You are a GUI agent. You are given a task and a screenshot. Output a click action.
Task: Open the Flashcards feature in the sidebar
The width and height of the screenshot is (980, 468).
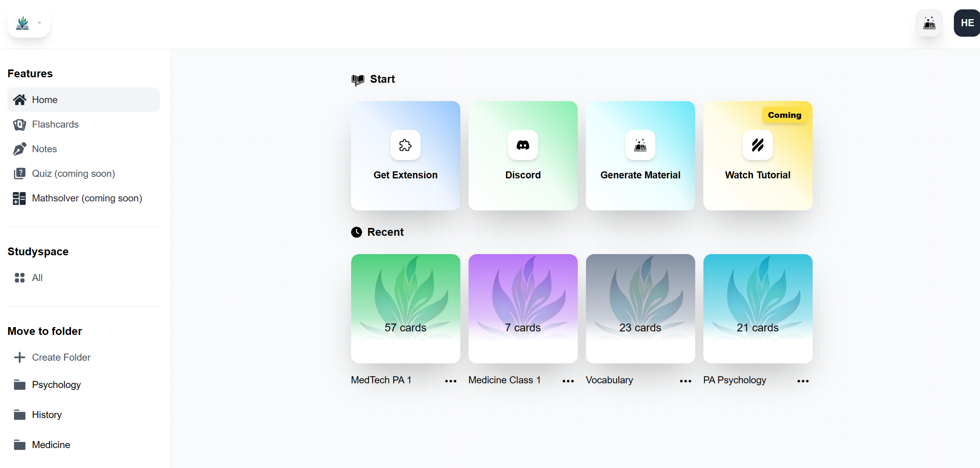click(x=55, y=124)
